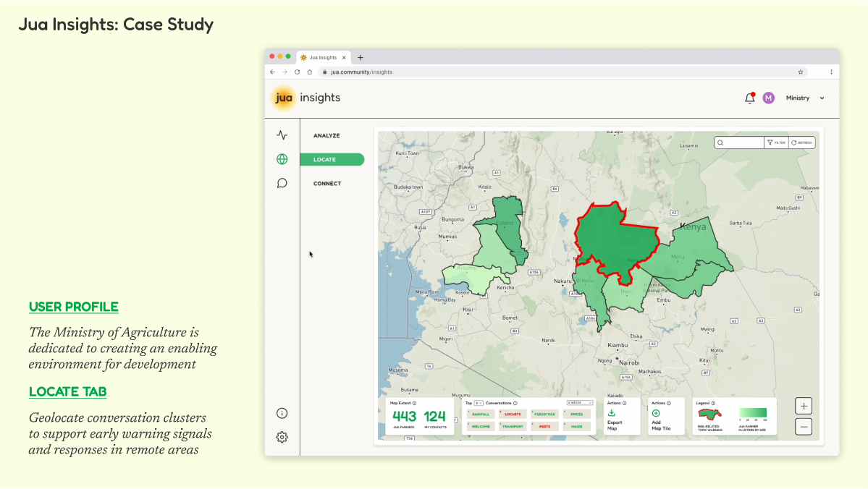The height and width of the screenshot is (489, 868).
Task: Toggle the Maize conversation tag
Action: click(x=577, y=427)
